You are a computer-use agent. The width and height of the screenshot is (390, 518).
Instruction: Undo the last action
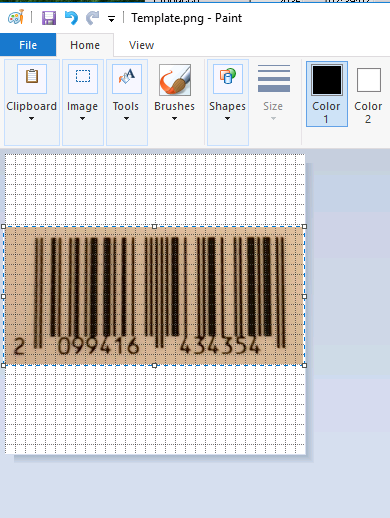click(x=71, y=18)
